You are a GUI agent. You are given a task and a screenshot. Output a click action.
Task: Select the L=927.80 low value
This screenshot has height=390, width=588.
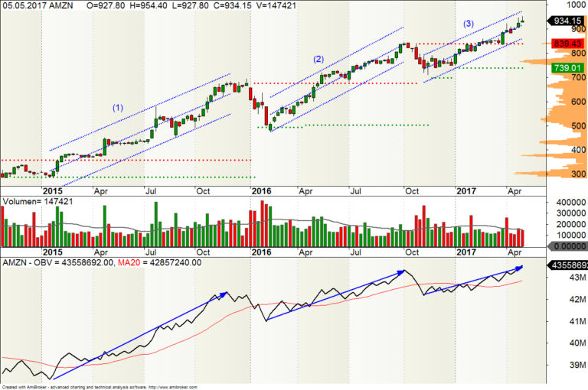[190, 5]
